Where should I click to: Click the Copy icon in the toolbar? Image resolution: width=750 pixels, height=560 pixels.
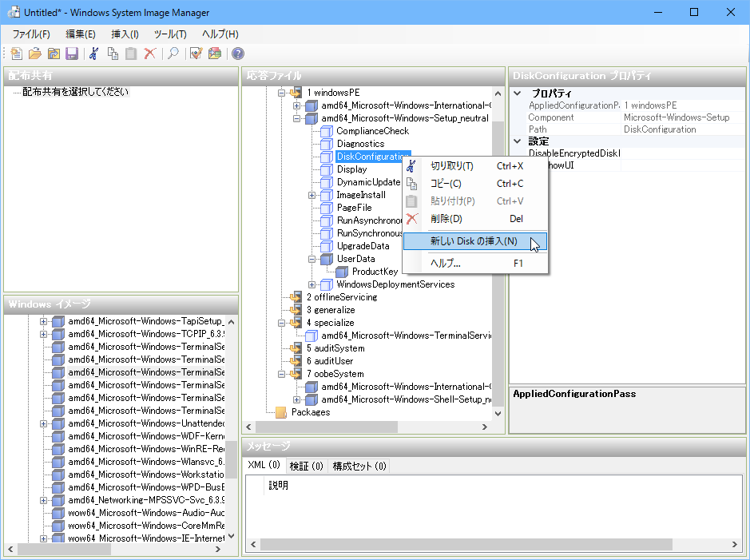click(x=113, y=54)
